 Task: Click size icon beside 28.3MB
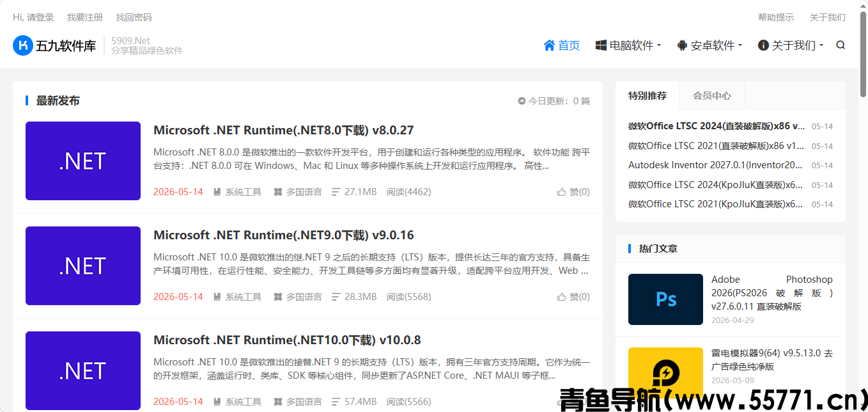336,297
